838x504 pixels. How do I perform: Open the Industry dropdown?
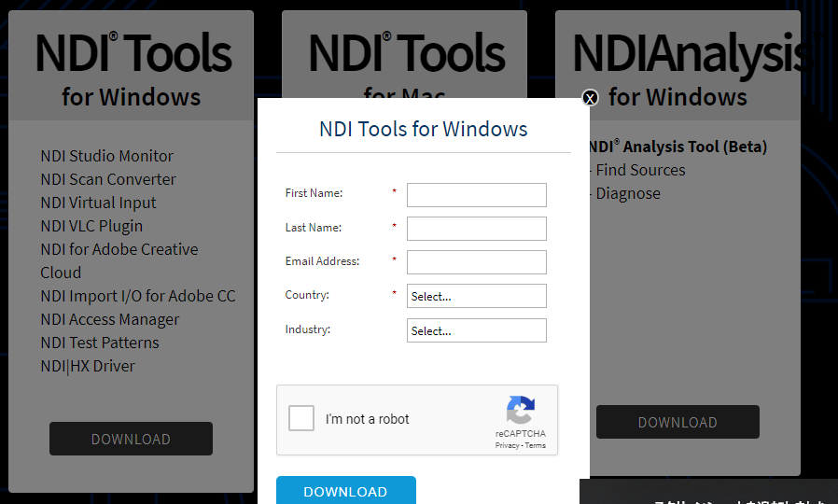click(476, 330)
